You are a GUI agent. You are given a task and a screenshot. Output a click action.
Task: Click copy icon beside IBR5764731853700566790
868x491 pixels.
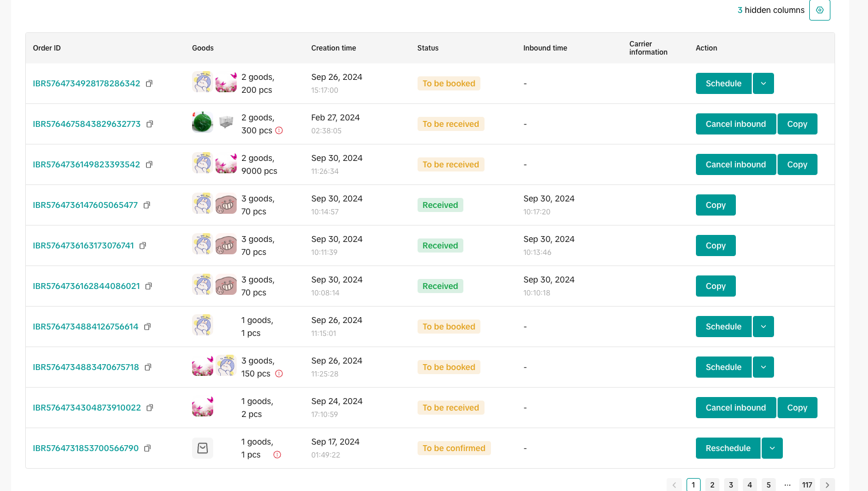pos(147,448)
